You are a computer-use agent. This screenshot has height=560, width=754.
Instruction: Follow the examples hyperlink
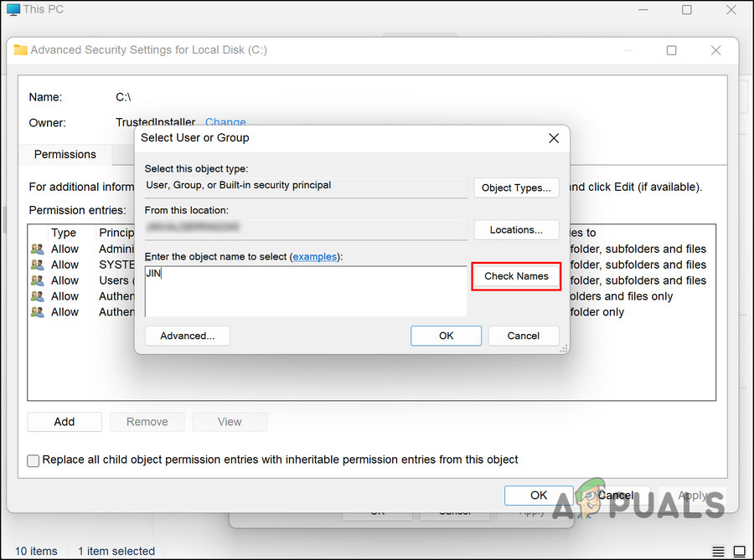coord(314,257)
